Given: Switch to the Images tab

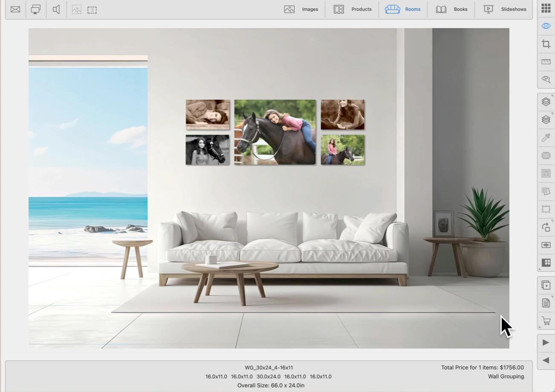Looking at the screenshot, I should coord(301,9).
